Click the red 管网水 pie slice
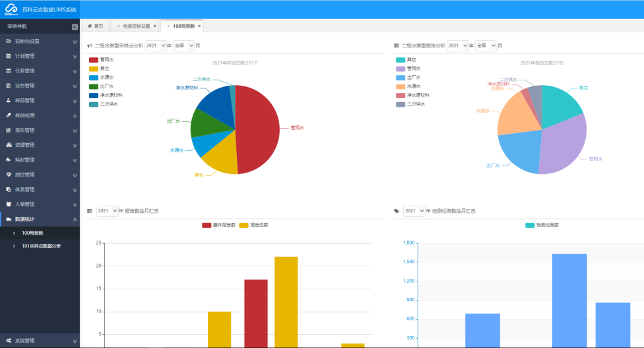644x348 pixels. [x=261, y=129]
